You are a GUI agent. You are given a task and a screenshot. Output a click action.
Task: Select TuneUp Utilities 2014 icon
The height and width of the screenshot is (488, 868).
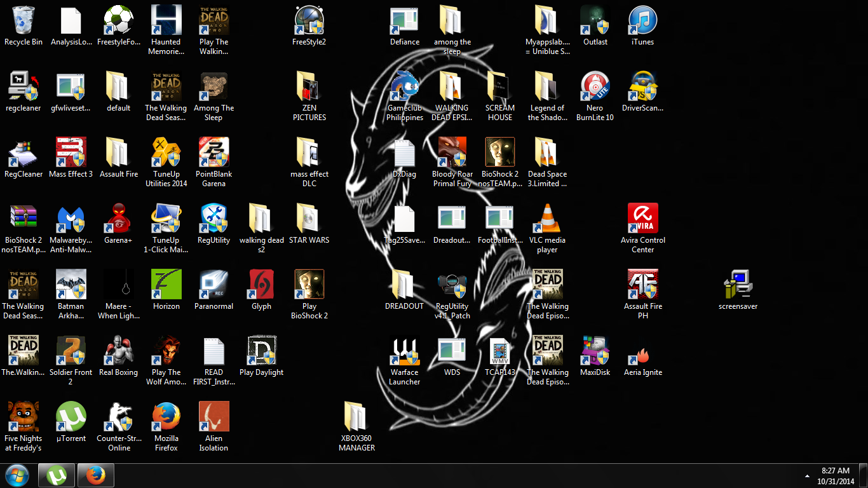166,152
